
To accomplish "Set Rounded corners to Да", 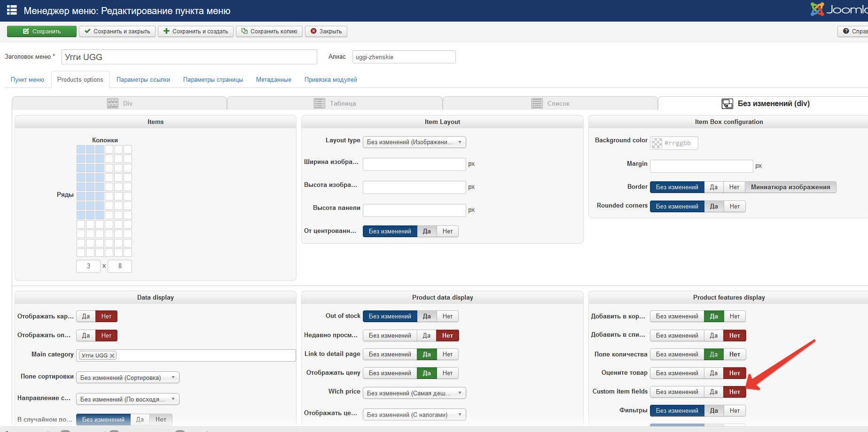I will (714, 207).
